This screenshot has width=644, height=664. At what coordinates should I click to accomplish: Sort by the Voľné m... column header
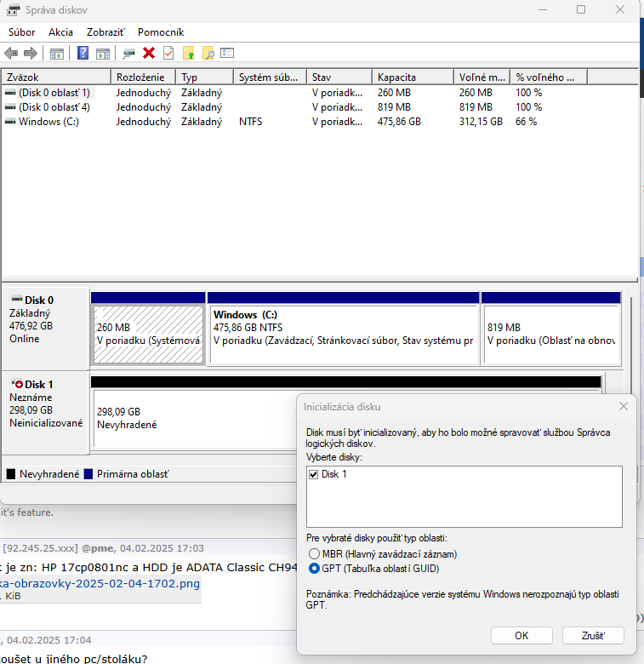(482, 77)
